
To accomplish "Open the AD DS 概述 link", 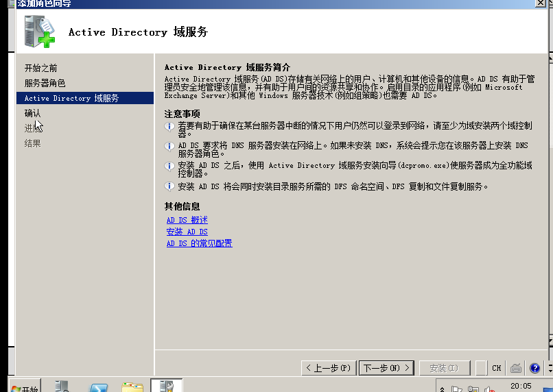I will coord(187,220).
